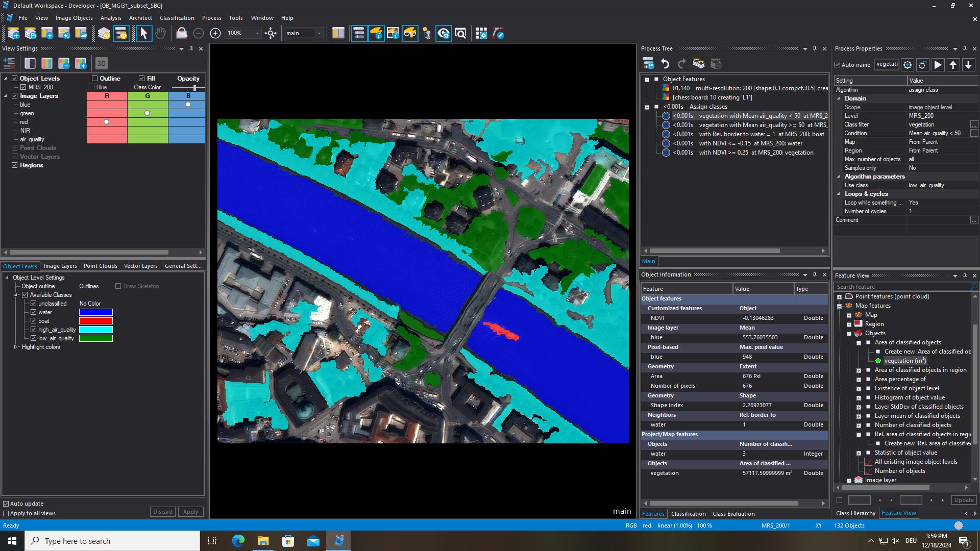
Task: Click the water class blue color swatch
Action: coord(95,312)
